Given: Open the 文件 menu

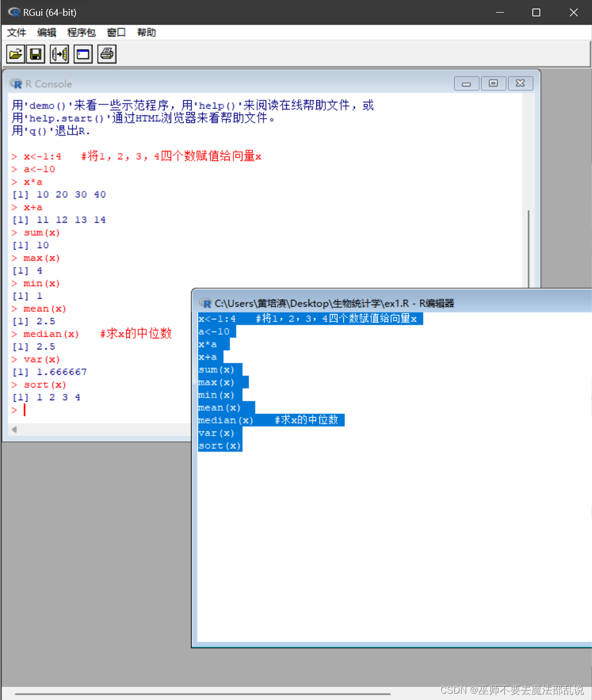Looking at the screenshot, I should [16, 33].
